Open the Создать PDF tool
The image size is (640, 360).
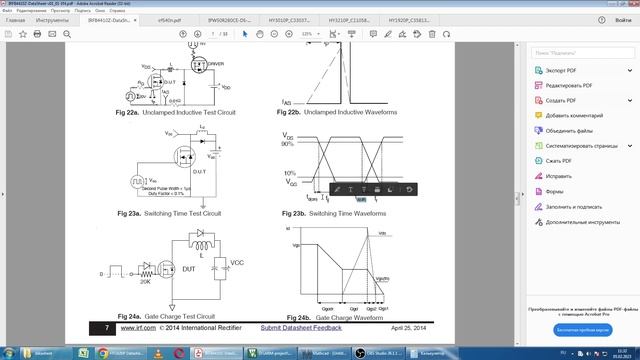pos(560,100)
